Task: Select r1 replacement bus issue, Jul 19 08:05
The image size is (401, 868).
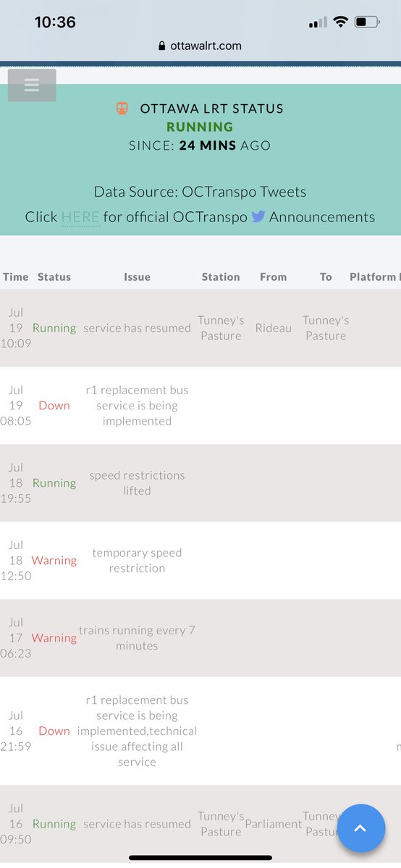Action: (x=137, y=405)
